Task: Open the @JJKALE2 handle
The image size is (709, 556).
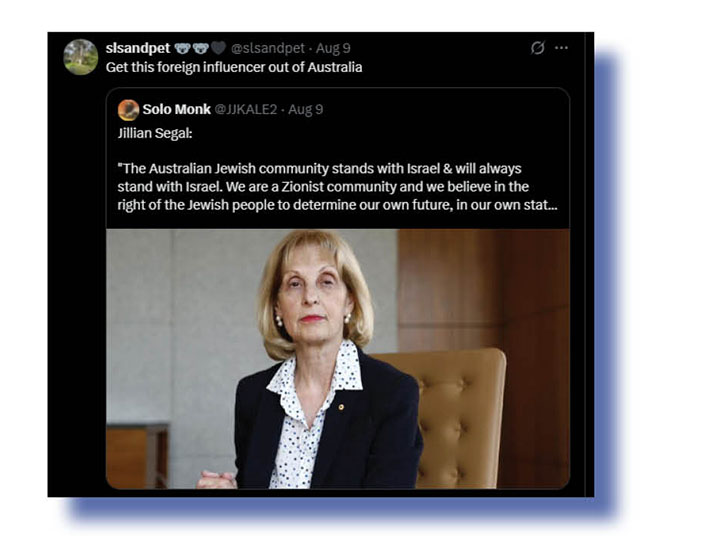Action: click(x=246, y=109)
